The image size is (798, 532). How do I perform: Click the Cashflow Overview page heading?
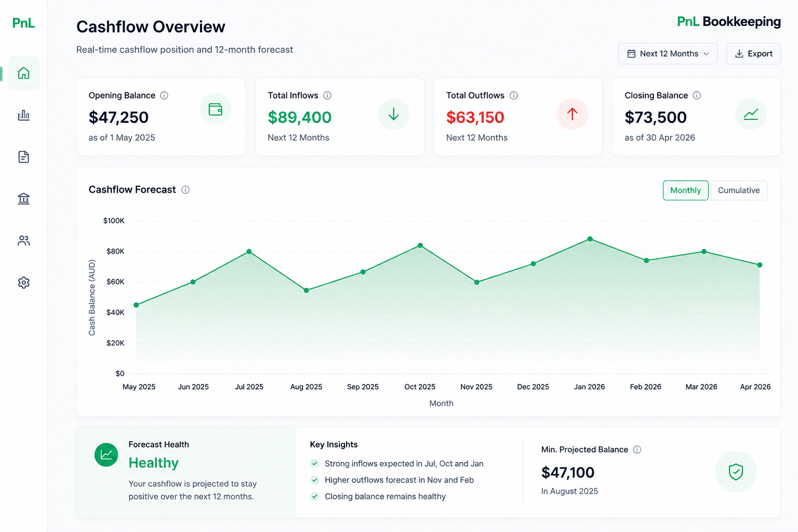(151, 27)
